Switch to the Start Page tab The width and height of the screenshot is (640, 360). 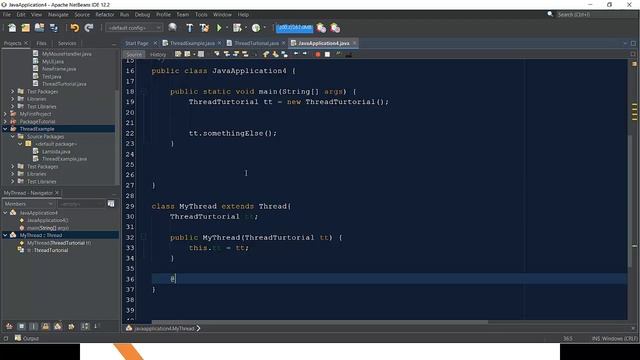[x=137, y=43]
